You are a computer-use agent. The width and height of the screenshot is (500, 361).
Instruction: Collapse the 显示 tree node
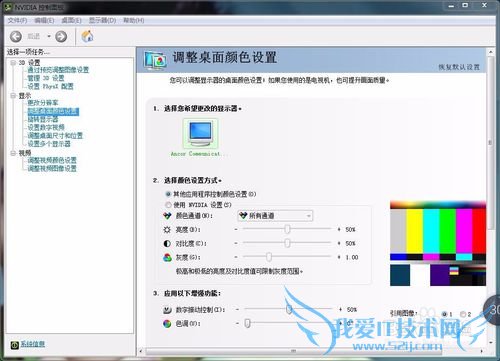[x=13, y=96]
